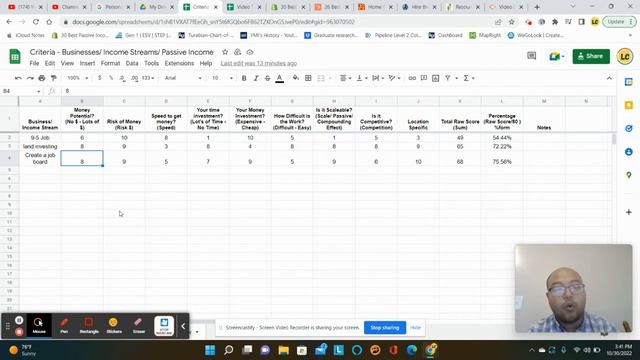Image resolution: width=640 pixels, height=360 pixels.
Task: Format as percent icon
Action: click(x=111, y=78)
